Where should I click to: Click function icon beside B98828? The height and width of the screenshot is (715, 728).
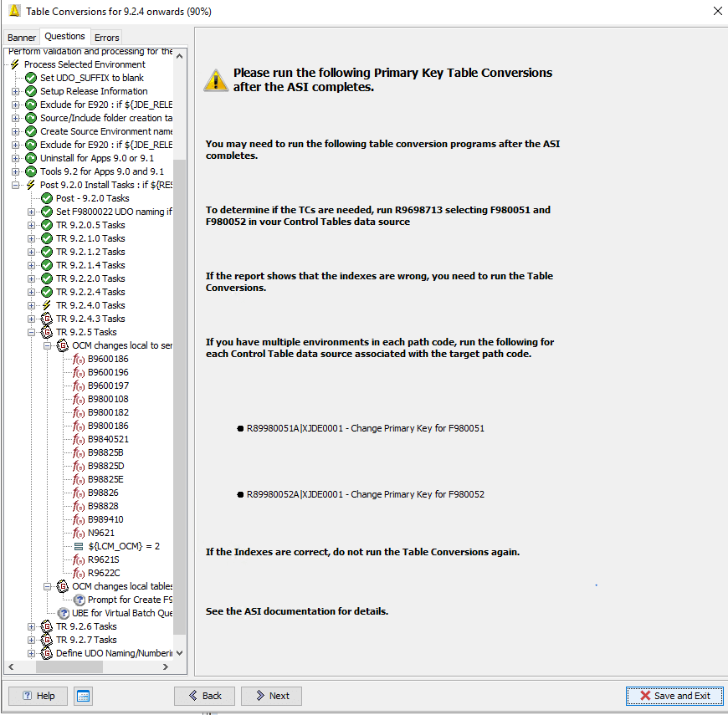(79, 506)
